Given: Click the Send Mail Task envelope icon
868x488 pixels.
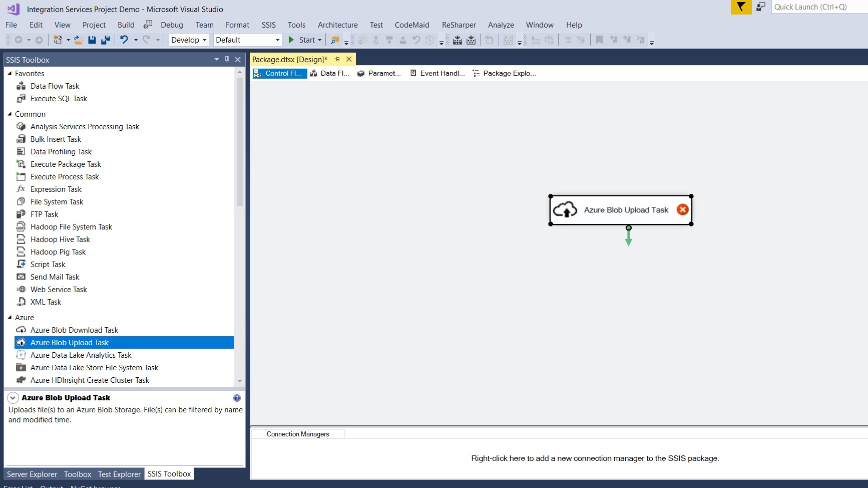Looking at the screenshot, I should click(21, 277).
